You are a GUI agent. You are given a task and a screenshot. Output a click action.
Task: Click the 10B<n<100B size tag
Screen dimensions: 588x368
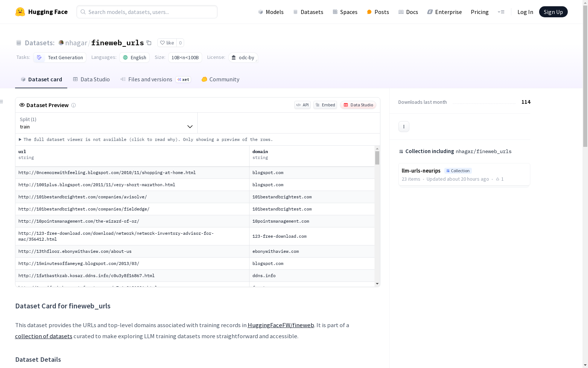click(185, 57)
